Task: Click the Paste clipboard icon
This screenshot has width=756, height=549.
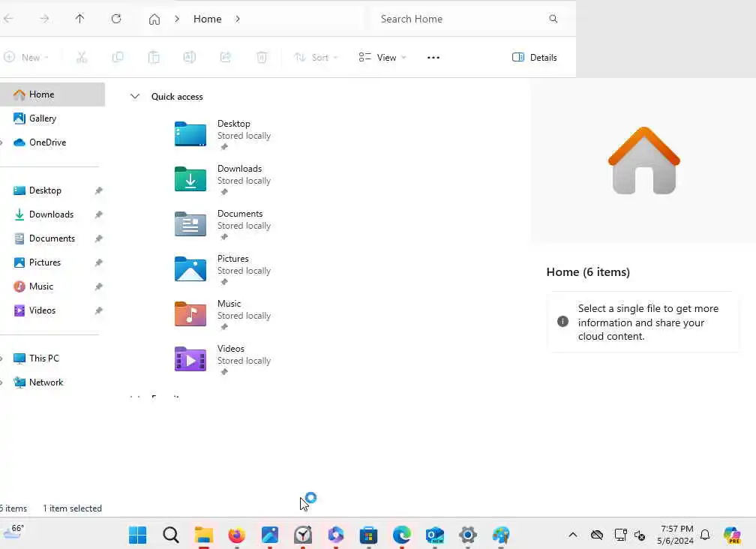Action: click(x=154, y=57)
